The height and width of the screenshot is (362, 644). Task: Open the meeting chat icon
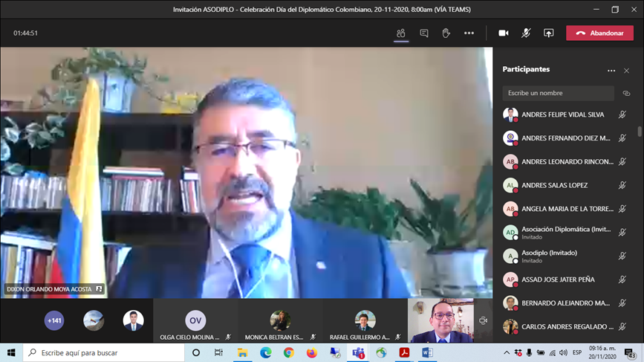click(x=424, y=33)
